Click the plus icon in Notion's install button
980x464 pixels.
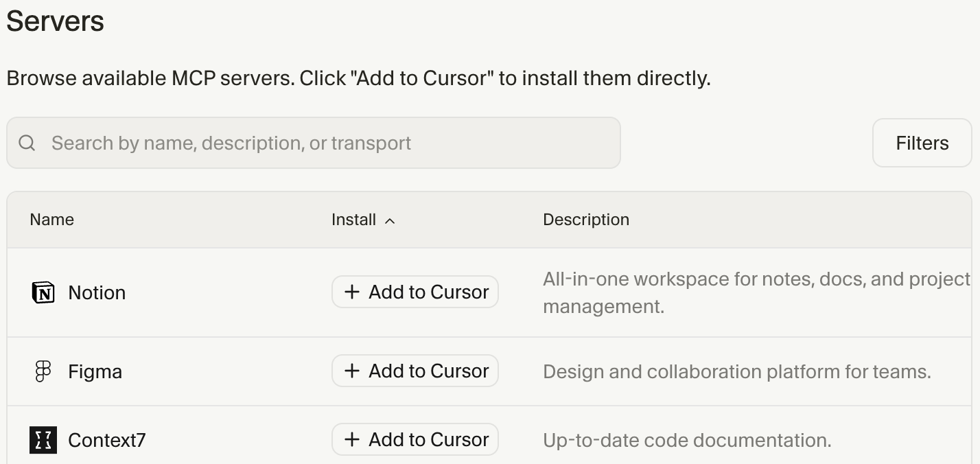(x=352, y=292)
